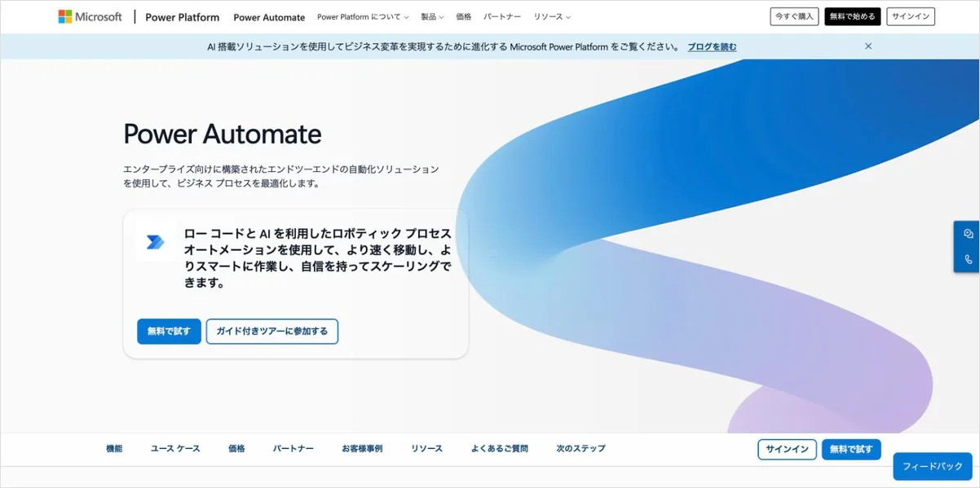Open パートナー in top navigation
980x488 pixels.
coord(502,17)
